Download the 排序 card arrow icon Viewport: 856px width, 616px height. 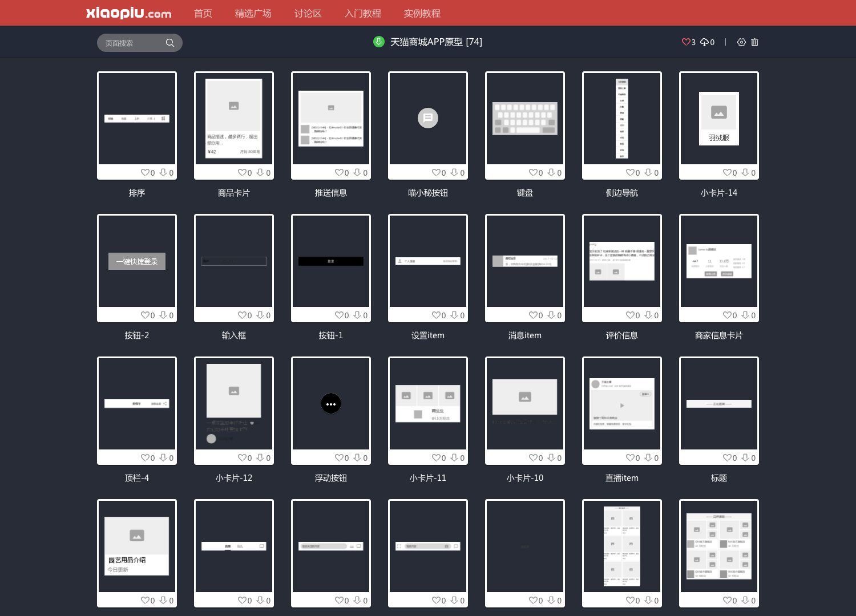pyautogui.click(x=163, y=172)
